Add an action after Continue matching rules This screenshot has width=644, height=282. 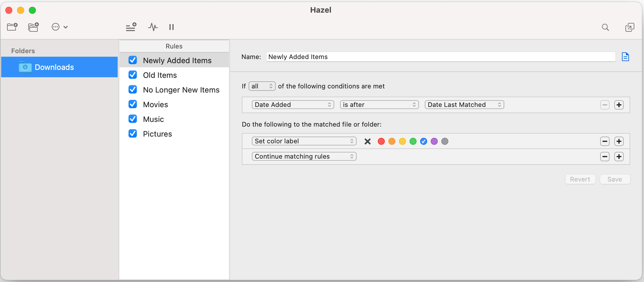click(619, 157)
